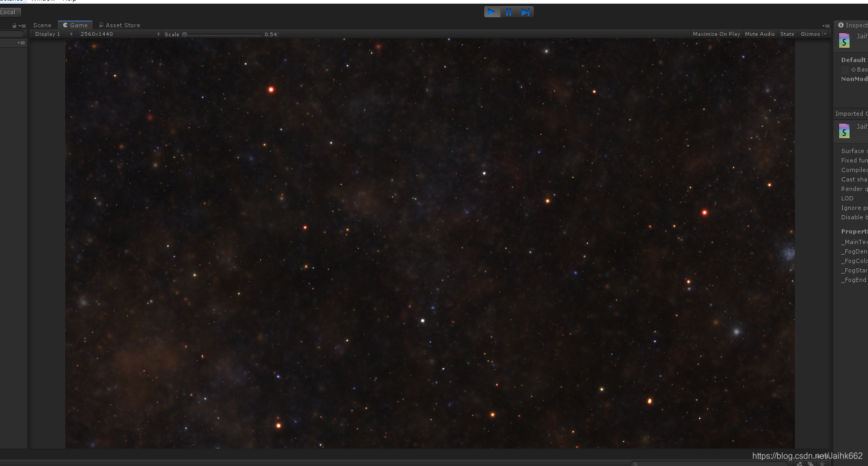Click the top shader asset icon in Inspector
This screenshot has width=868, height=466.
point(844,40)
